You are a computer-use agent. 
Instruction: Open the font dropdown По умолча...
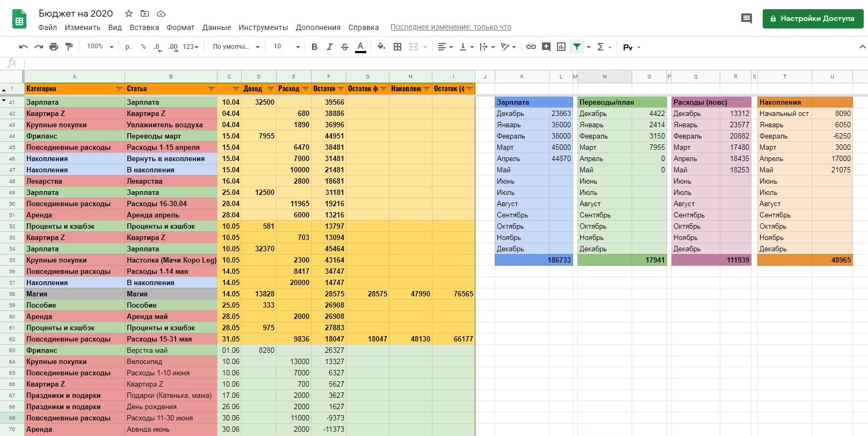tap(236, 47)
